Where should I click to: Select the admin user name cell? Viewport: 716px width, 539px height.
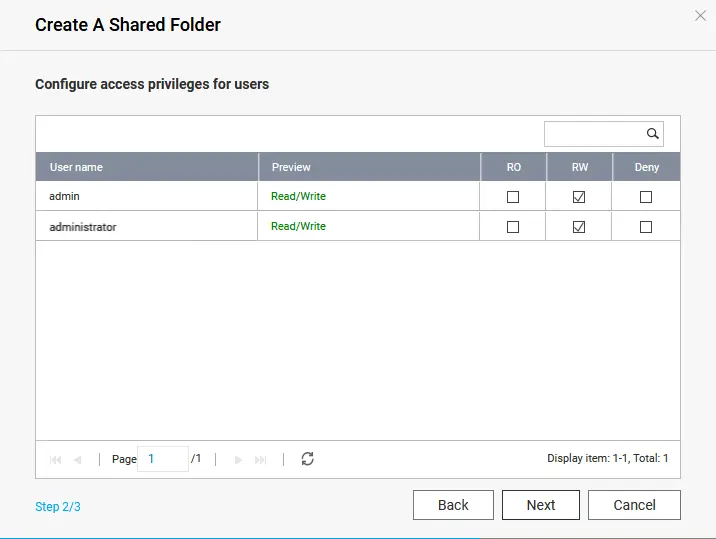click(147, 196)
